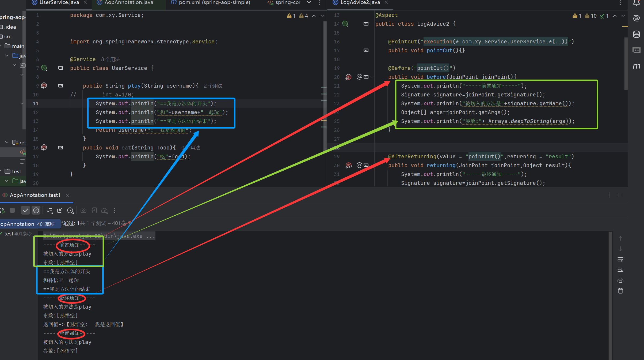The height and width of the screenshot is (360, 644).
Task: Open the pom.xml editor tab
Action: click(x=214, y=2)
